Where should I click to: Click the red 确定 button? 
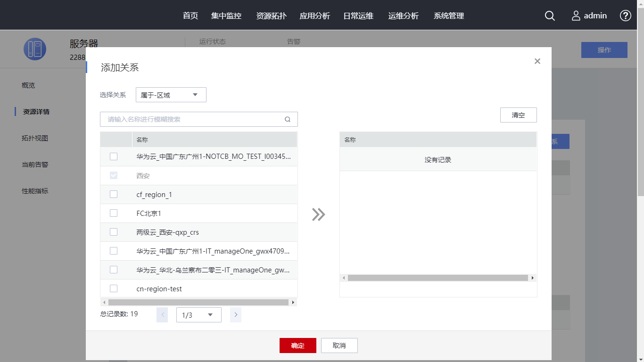tap(297, 346)
